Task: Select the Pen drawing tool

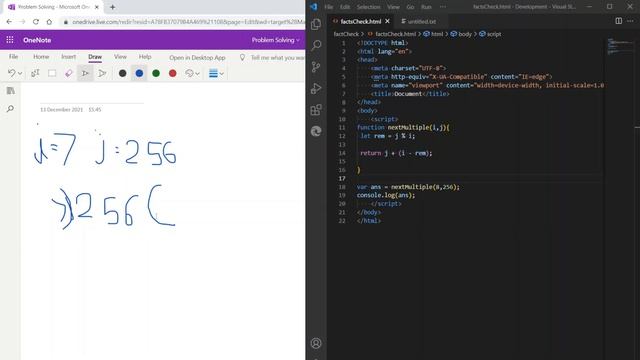Action: point(85,73)
